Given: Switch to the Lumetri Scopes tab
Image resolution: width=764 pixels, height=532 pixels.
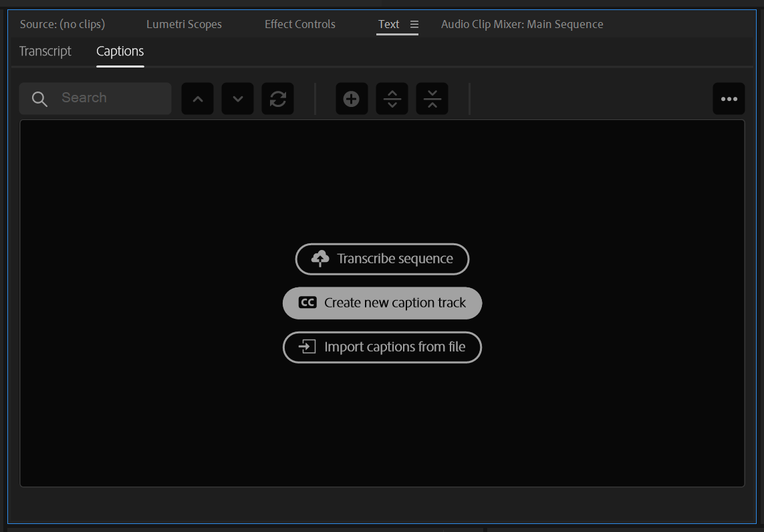Looking at the screenshot, I should tap(184, 24).
